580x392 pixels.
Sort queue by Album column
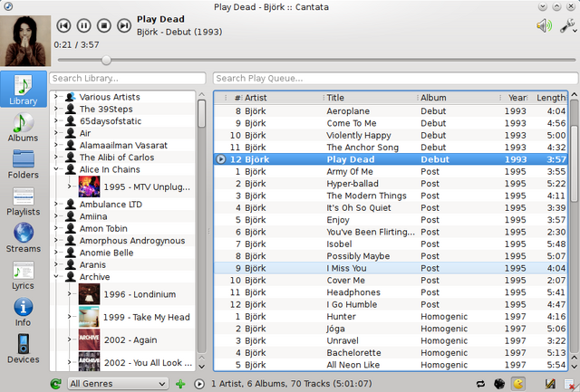click(x=459, y=98)
